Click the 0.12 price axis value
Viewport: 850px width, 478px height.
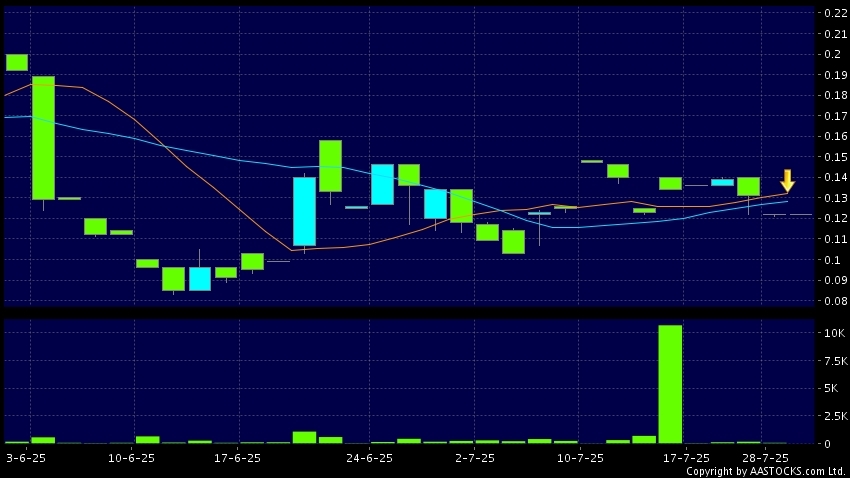(x=835, y=218)
